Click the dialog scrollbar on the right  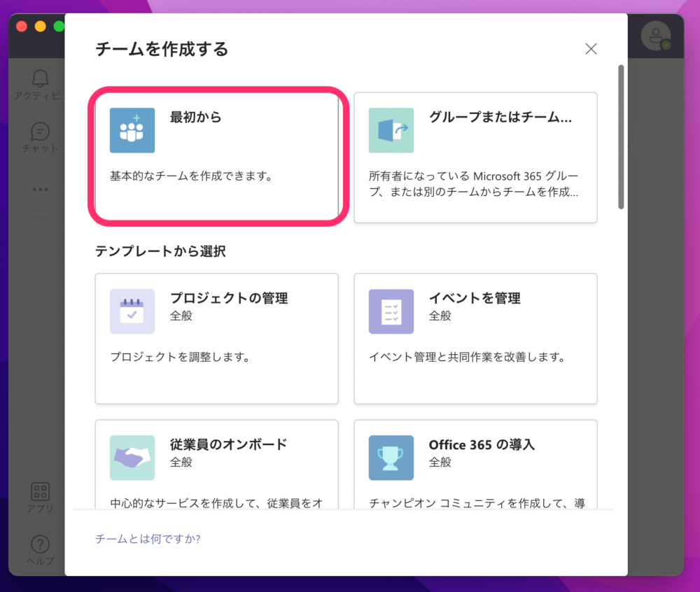[x=620, y=133]
